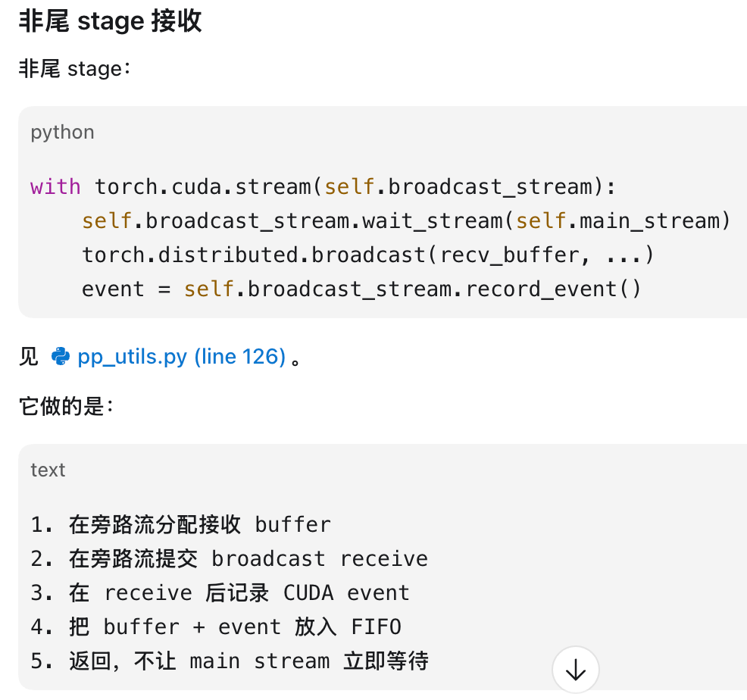The image size is (747, 700).
Task: Click list item 2 about broadcast receive
Action: (229, 558)
